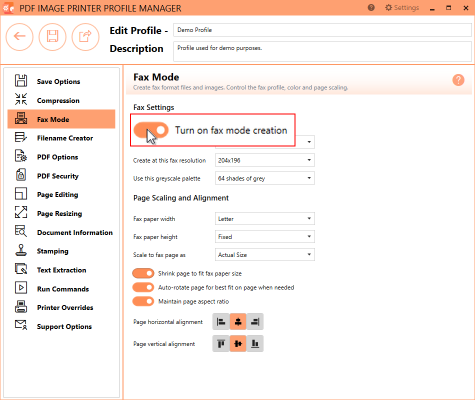Screen dimensions: 475x400
Task: Open the Compression section
Action: coord(61,100)
